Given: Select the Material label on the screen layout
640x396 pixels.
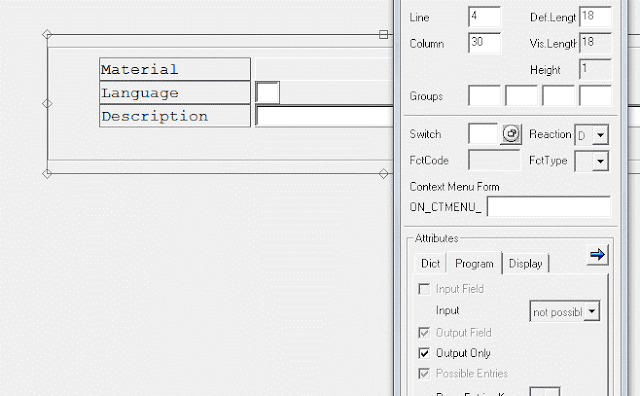Looking at the screenshot, I should (175, 69).
